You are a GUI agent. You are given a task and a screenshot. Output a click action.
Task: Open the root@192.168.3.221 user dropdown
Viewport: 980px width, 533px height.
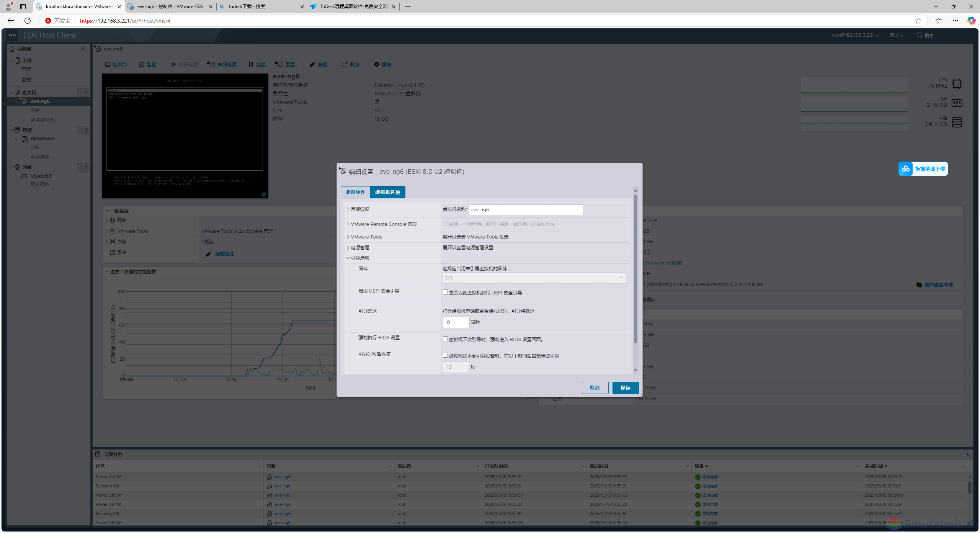855,35
